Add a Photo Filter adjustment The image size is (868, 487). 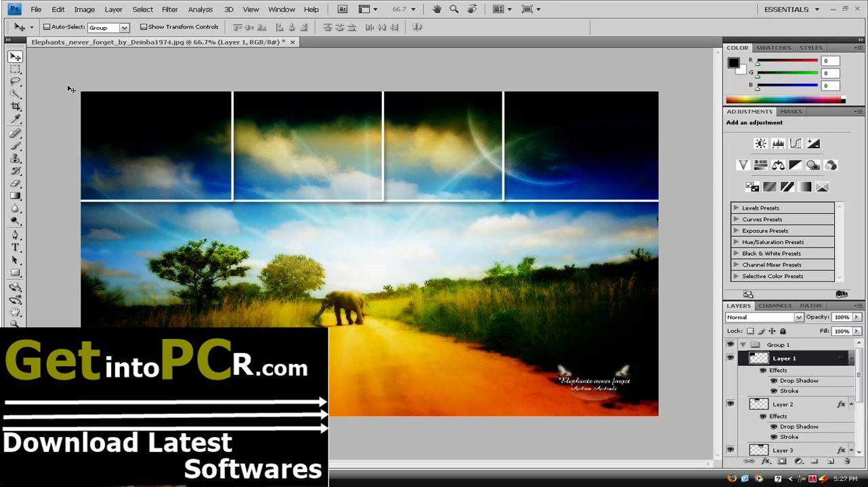[x=813, y=165]
